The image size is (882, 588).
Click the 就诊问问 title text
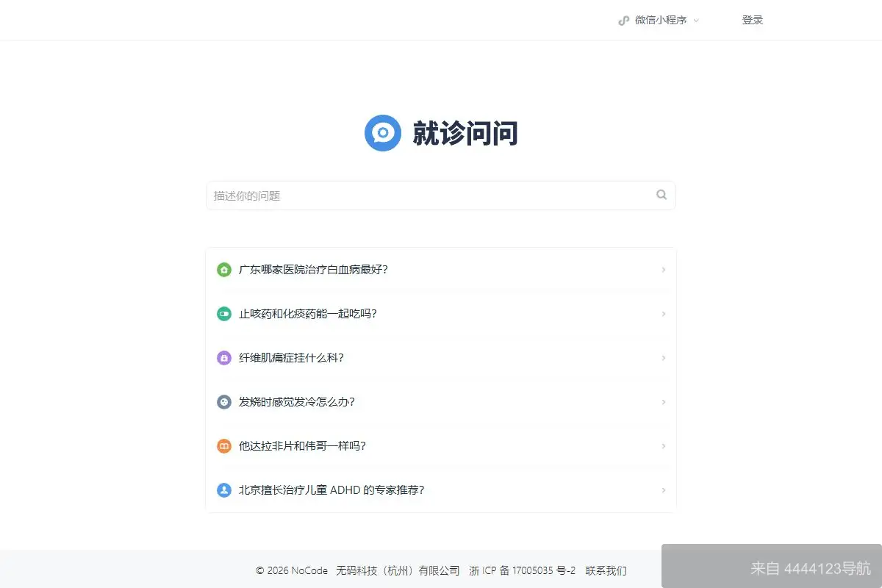[x=465, y=133]
